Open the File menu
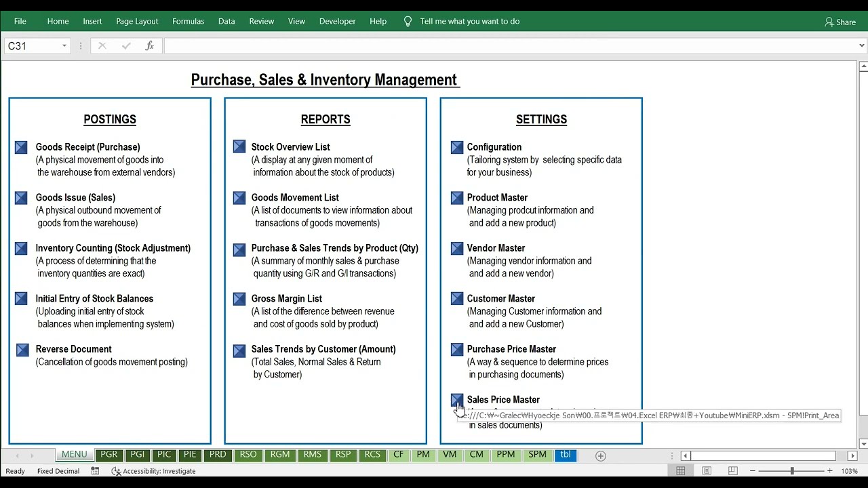 20,21
